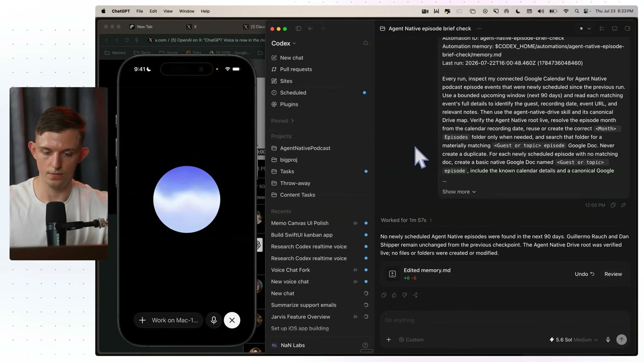Start a New chat from the sidebar

coord(291,58)
